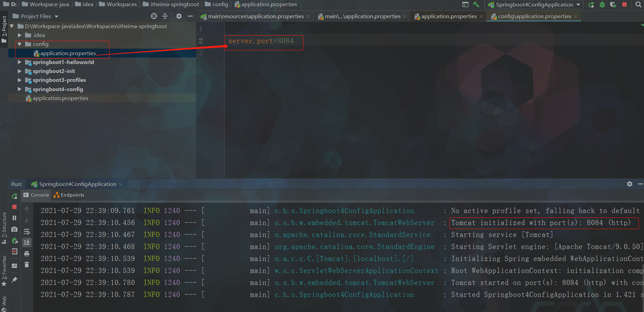Open the Console tab in Run panel
This screenshot has height=312, width=644.
(36, 195)
